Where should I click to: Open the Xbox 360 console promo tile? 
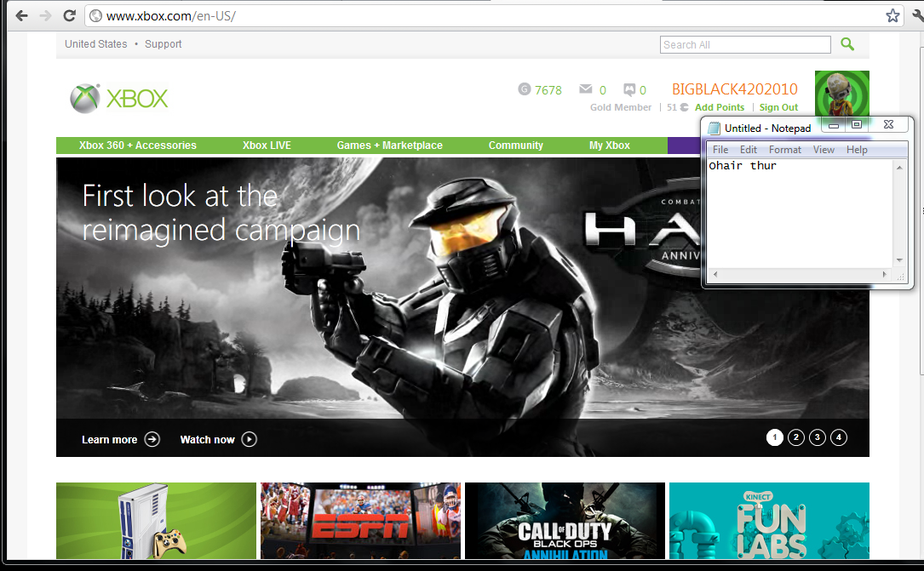tap(156, 521)
